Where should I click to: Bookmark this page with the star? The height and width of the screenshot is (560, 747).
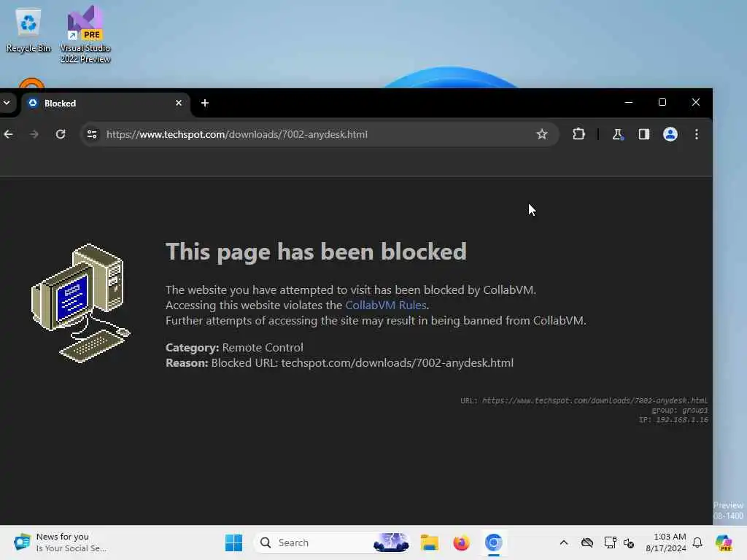[542, 134]
